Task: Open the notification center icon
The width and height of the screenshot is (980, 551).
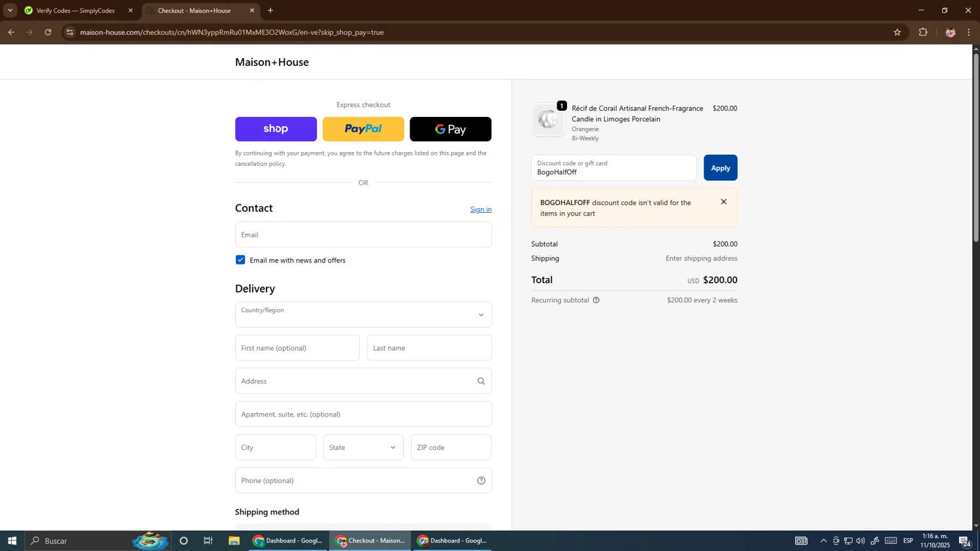Action: pyautogui.click(x=964, y=541)
